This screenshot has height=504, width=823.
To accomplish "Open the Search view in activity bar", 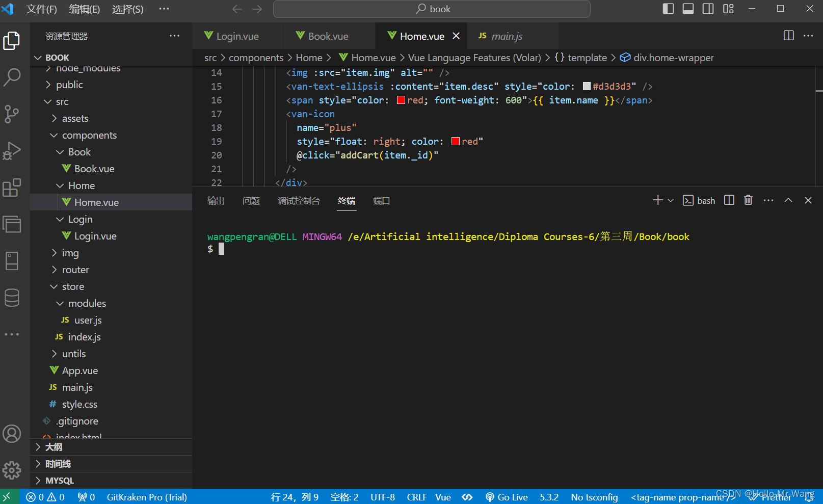I will (12, 77).
